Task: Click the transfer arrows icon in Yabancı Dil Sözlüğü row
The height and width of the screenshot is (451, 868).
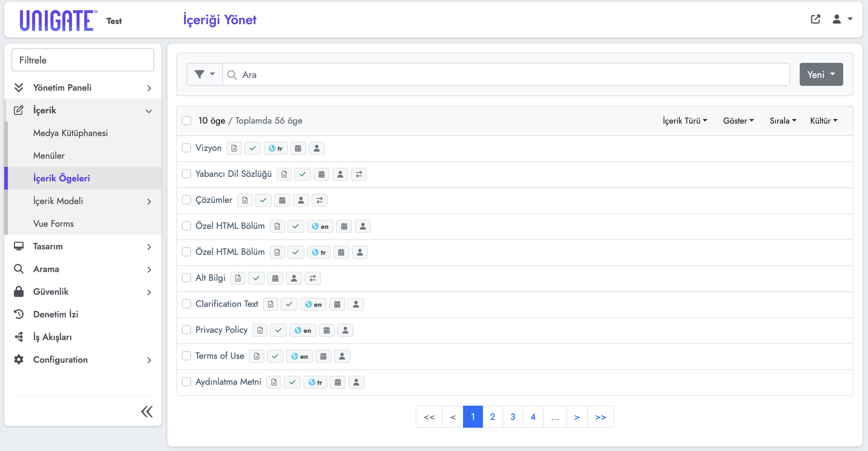Action: click(x=358, y=174)
